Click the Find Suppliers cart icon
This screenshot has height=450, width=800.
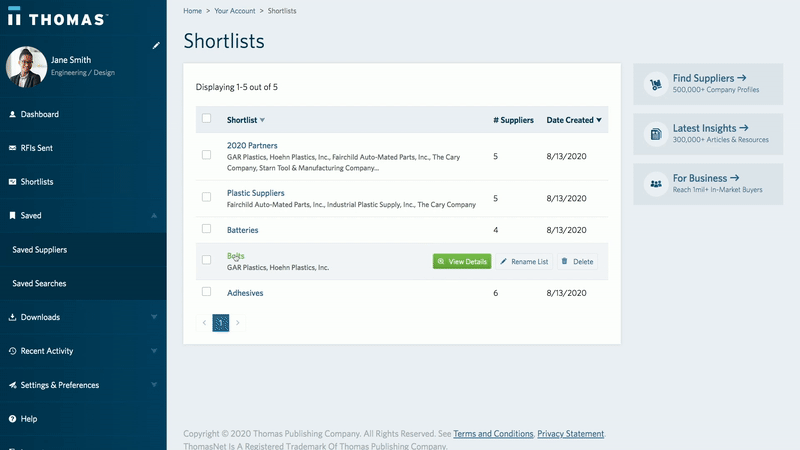click(656, 84)
